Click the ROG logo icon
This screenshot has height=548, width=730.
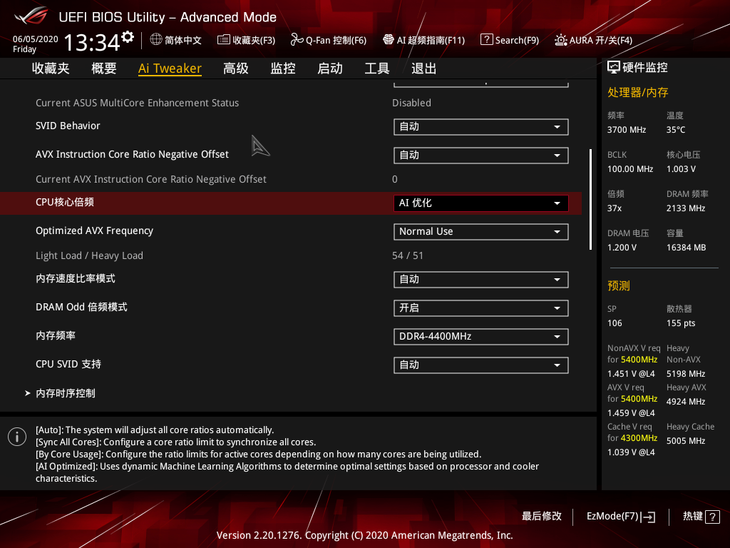pyautogui.click(x=31, y=15)
